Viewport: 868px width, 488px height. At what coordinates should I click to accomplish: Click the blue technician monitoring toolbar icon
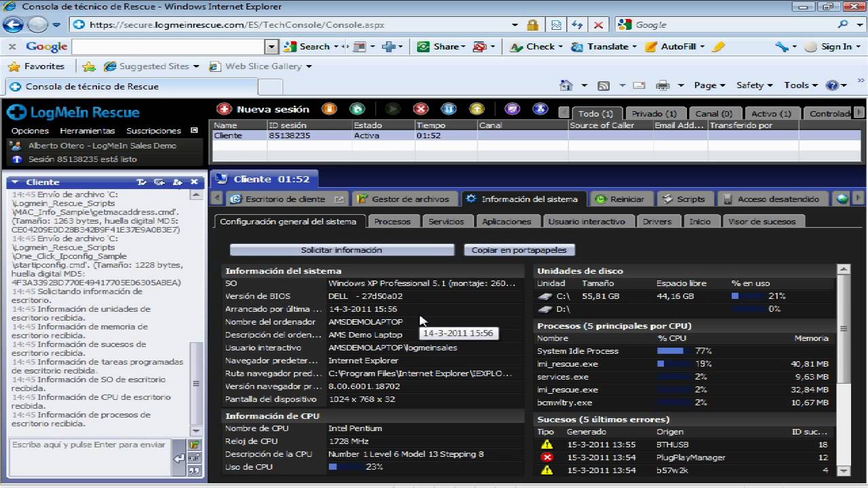tap(540, 109)
